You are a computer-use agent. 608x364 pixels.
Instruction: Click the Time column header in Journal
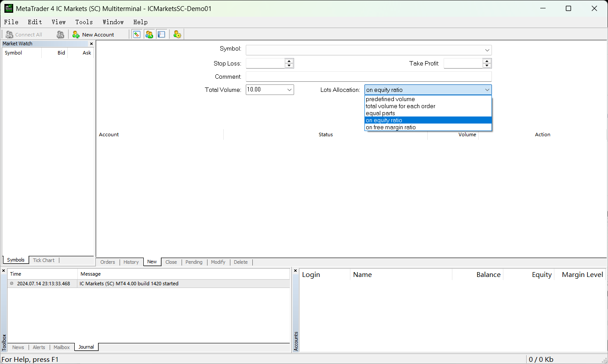(43, 274)
